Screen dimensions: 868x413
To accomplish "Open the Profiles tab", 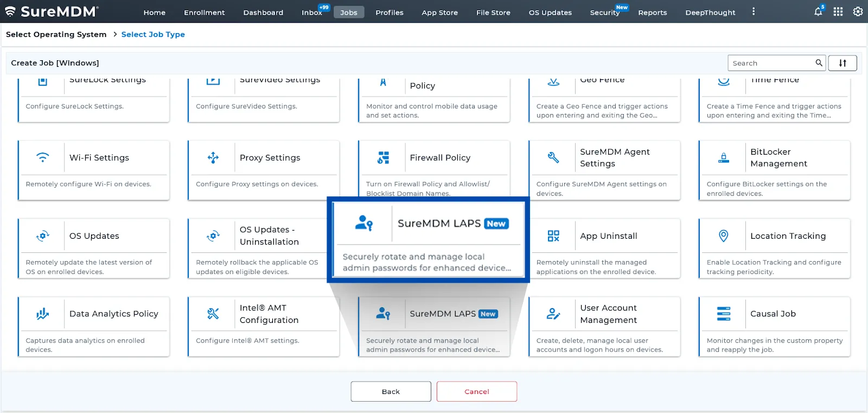I will click(x=390, y=12).
